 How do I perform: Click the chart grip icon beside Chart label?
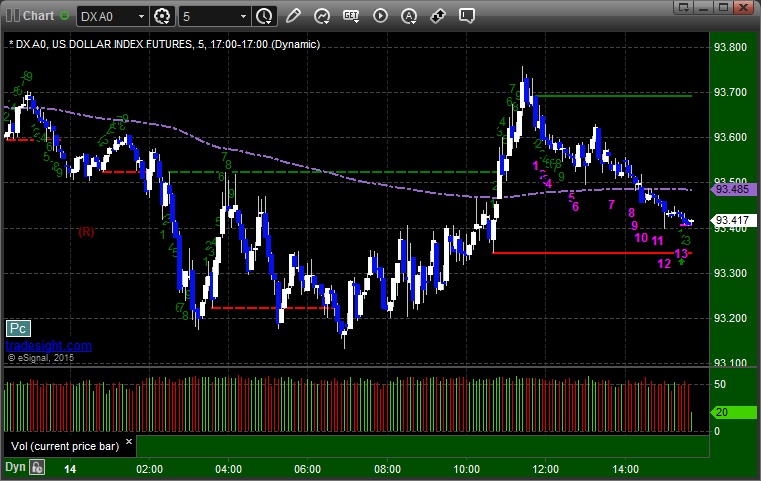point(13,16)
